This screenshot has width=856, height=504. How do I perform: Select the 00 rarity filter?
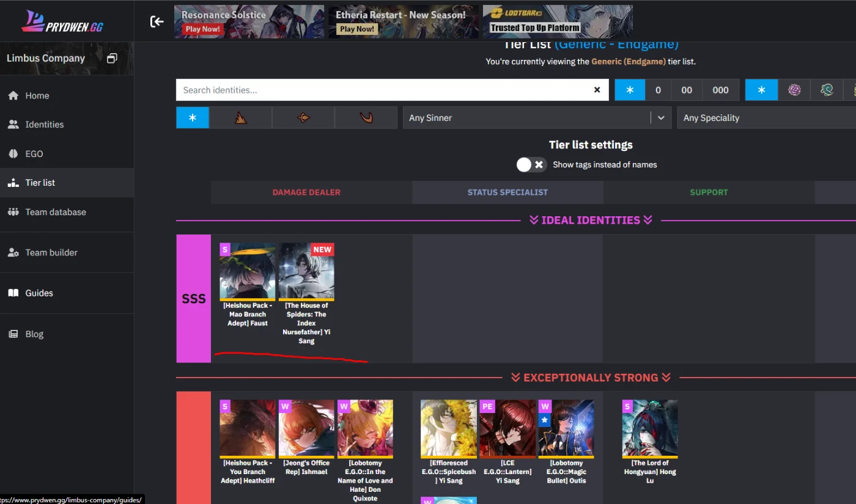[x=687, y=90]
